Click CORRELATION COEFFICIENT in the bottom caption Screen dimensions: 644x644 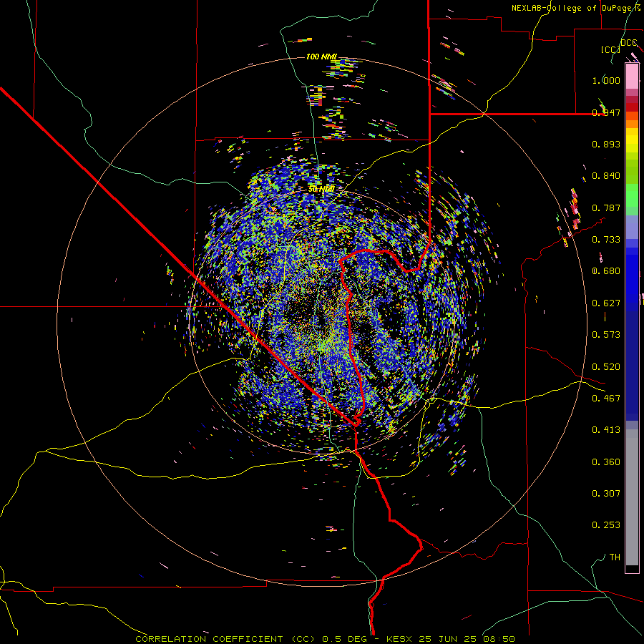coord(209,639)
